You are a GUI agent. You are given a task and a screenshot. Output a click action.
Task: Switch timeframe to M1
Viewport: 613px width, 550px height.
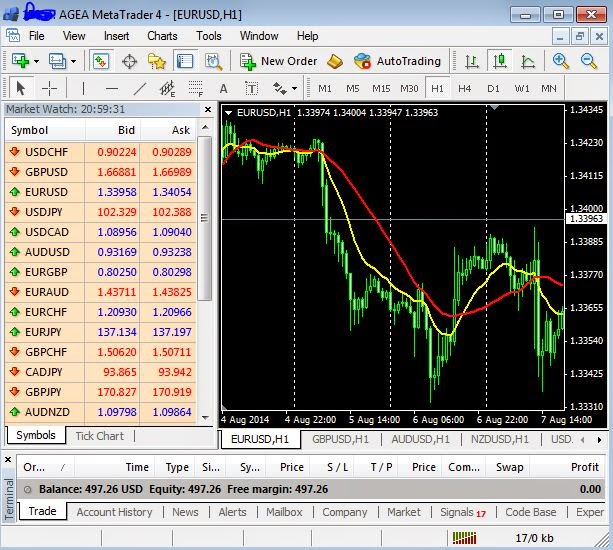click(x=325, y=89)
